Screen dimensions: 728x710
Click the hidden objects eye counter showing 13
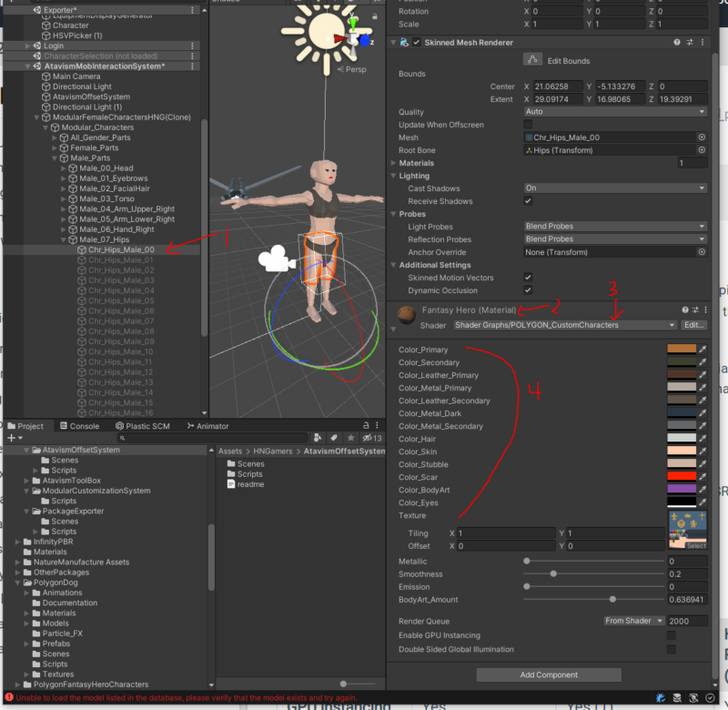(373, 438)
